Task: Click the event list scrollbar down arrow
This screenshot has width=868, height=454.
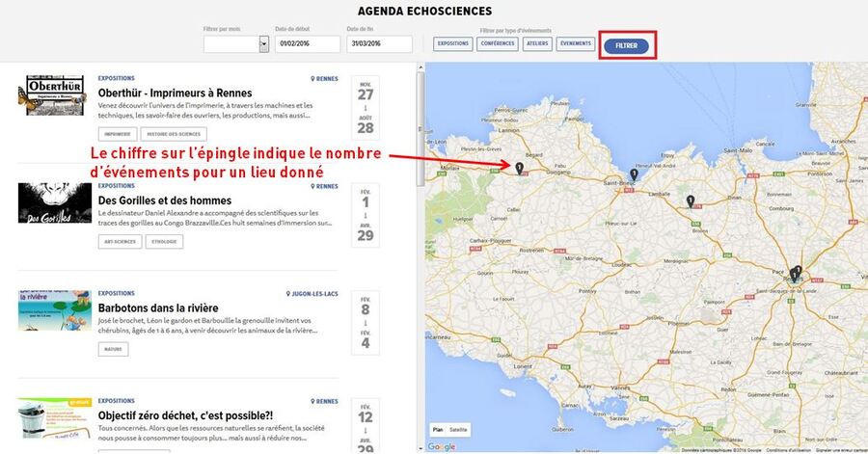Action: coord(420,448)
